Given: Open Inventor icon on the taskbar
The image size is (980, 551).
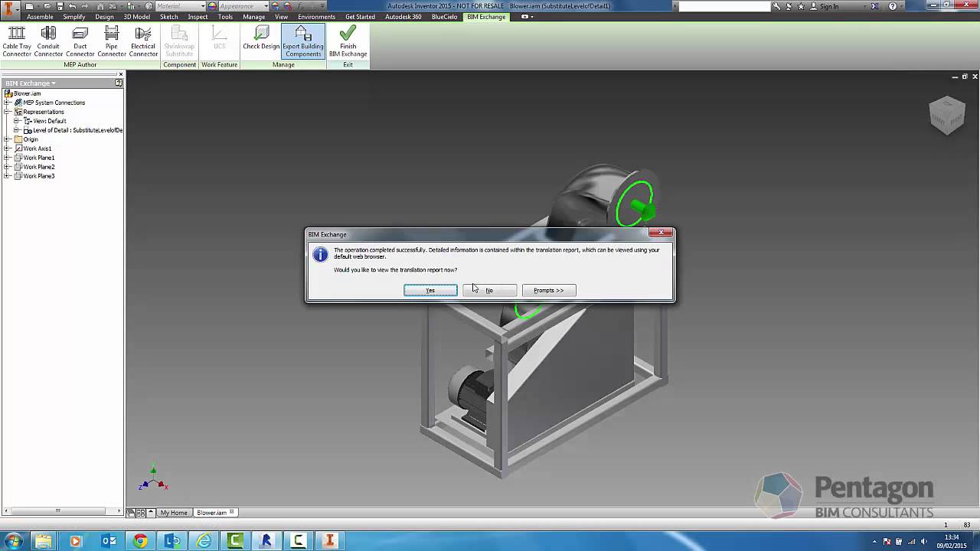Looking at the screenshot, I should pos(330,541).
